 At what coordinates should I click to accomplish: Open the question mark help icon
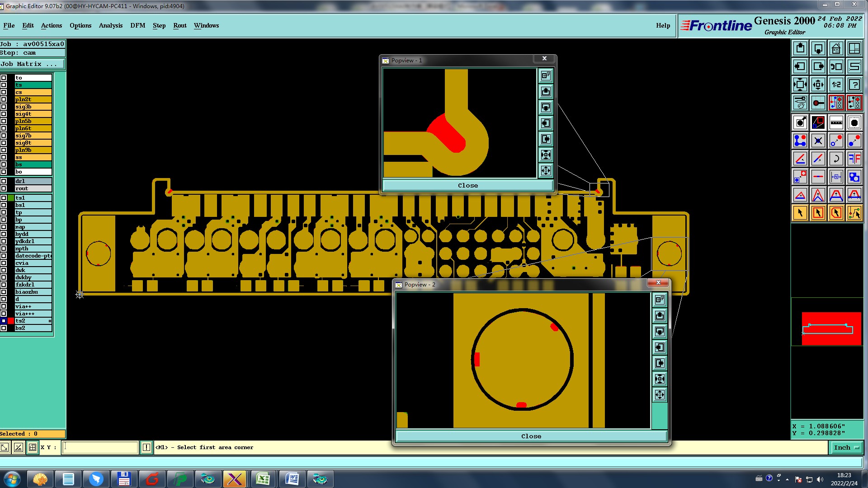tap(854, 84)
